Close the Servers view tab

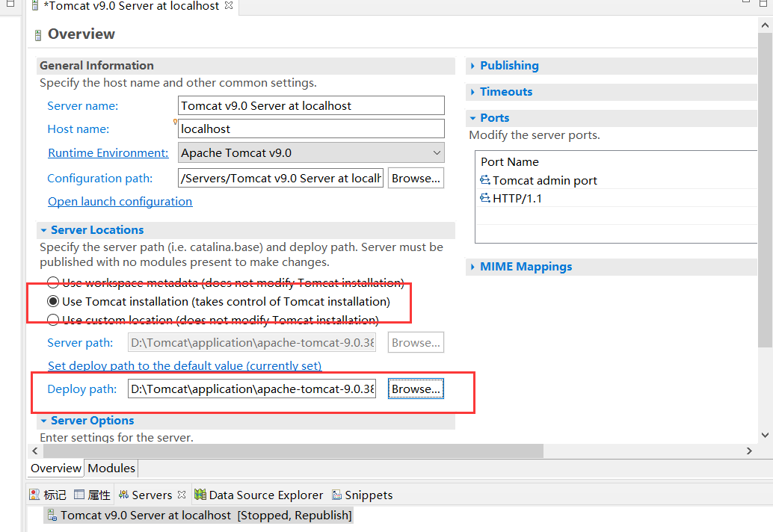(182, 495)
